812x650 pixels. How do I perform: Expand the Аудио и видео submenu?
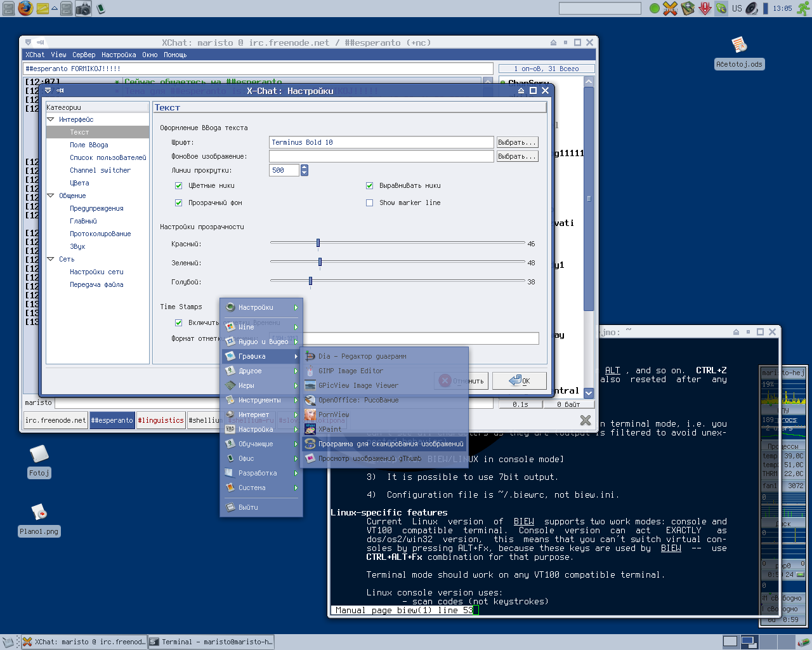(x=261, y=342)
